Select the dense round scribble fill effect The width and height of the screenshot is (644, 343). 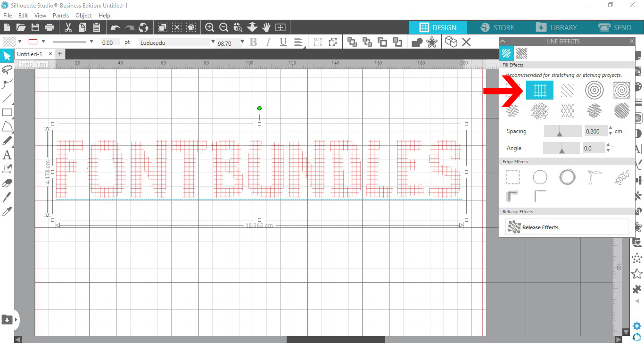pos(622,111)
